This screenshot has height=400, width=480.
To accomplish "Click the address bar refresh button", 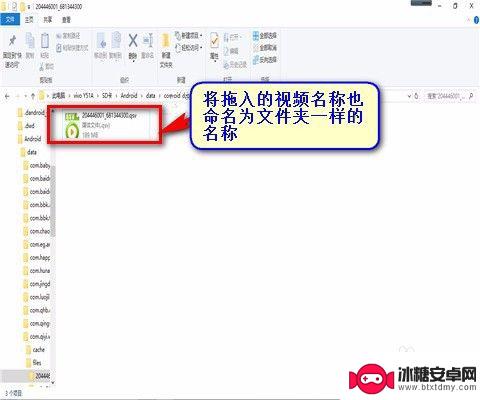I will coord(416,96).
